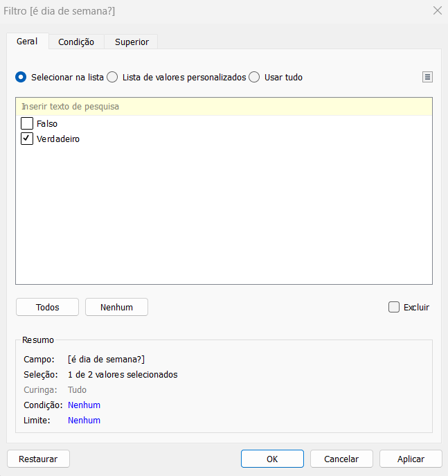Close the Filtro dialog window
This screenshot has width=448, height=476.
point(437,10)
